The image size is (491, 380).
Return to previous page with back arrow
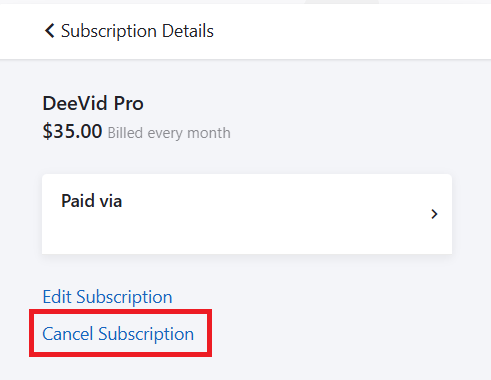pos(50,31)
